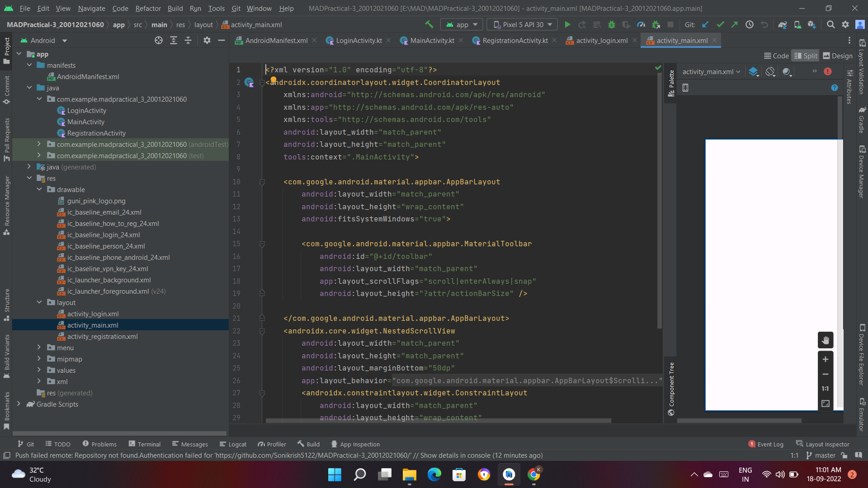Attach debugger to Android process icon
Image resolution: width=868 pixels, height=488 pixels.
point(656,24)
